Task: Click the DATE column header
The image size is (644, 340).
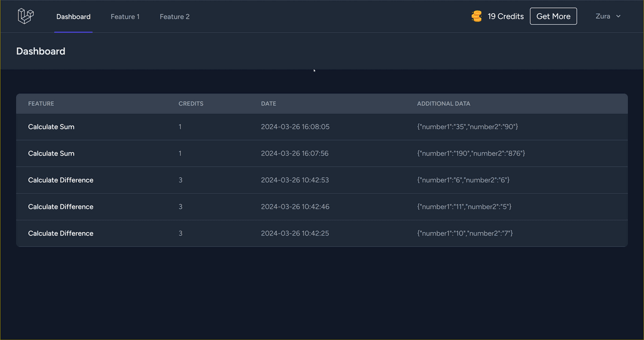Action: coord(268,104)
